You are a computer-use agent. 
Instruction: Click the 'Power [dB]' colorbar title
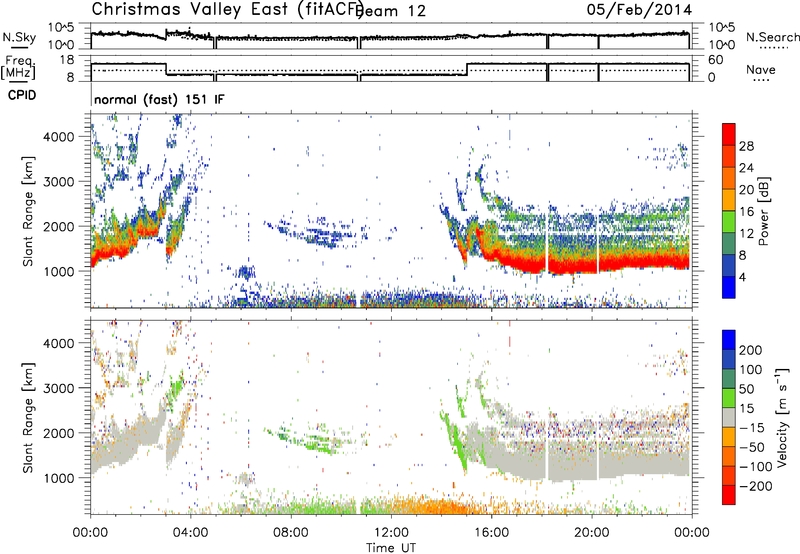click(764, 211)
